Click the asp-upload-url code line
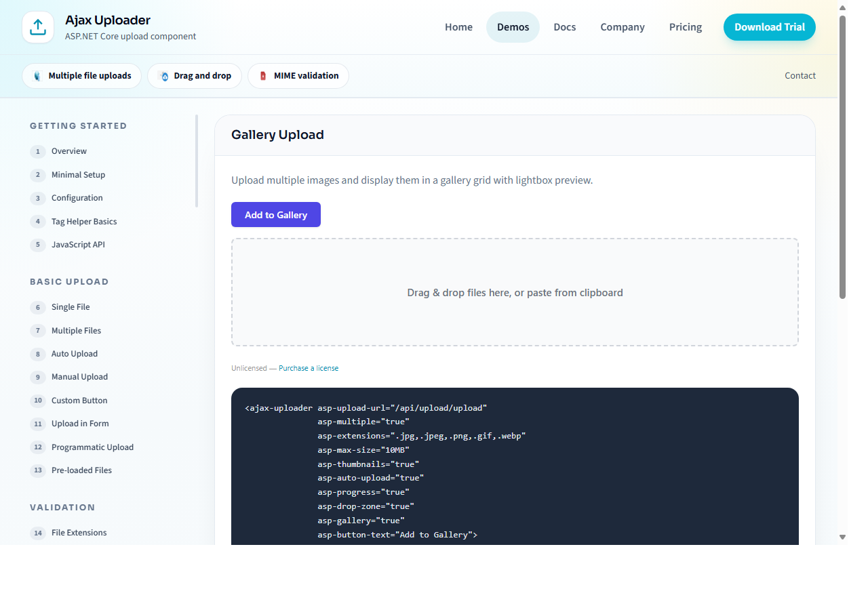The image size is (868, 610). click(366, 408)
